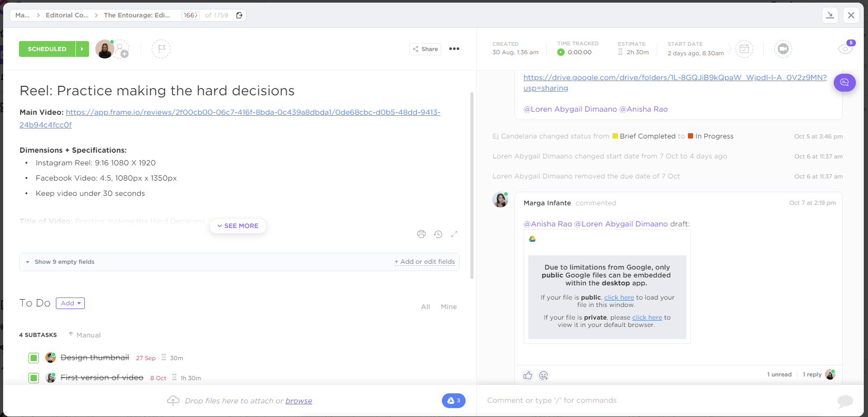The height and width of the screenshot is (417, 868).
Task: Click the Share button
Action: coord(425,49)
